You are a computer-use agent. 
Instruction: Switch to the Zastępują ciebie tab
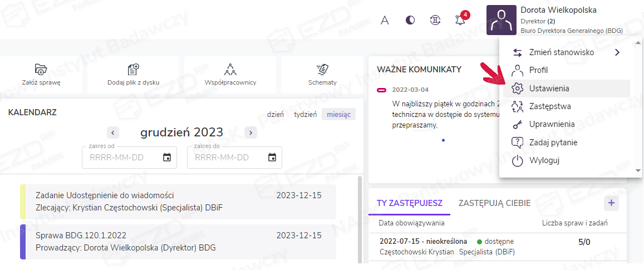tap(494, 203)
